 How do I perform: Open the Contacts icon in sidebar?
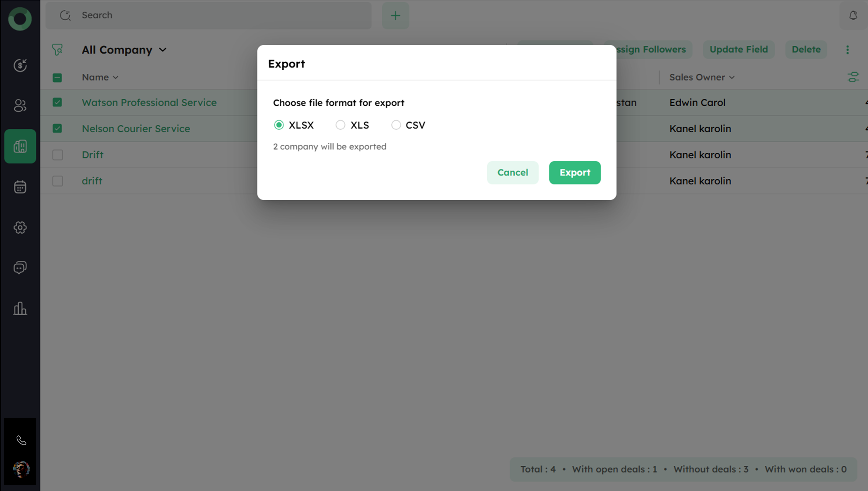(x=20, y=105)
